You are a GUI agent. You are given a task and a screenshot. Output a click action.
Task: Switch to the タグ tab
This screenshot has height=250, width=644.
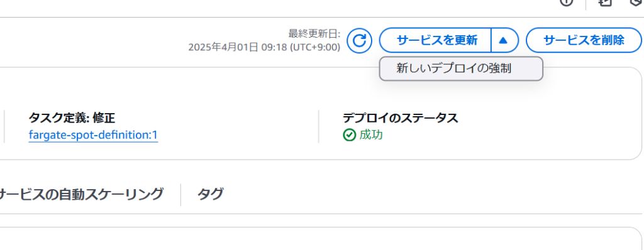tap(210, 193)
